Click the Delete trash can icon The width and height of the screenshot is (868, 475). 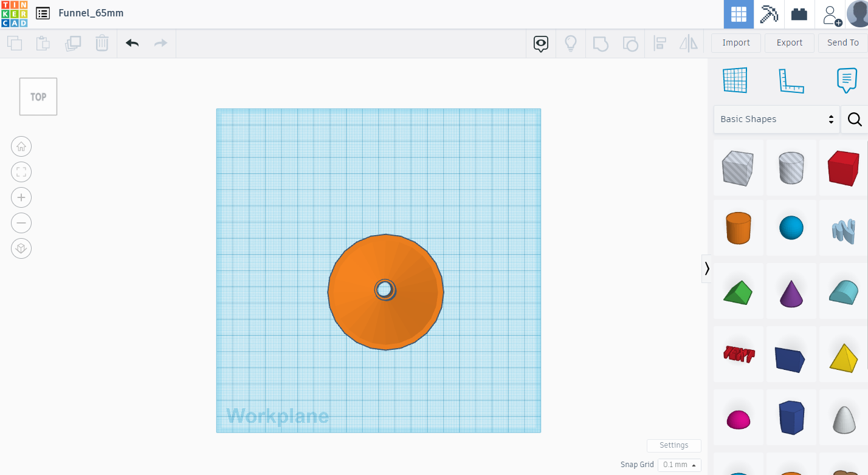[x=102, y=43]
